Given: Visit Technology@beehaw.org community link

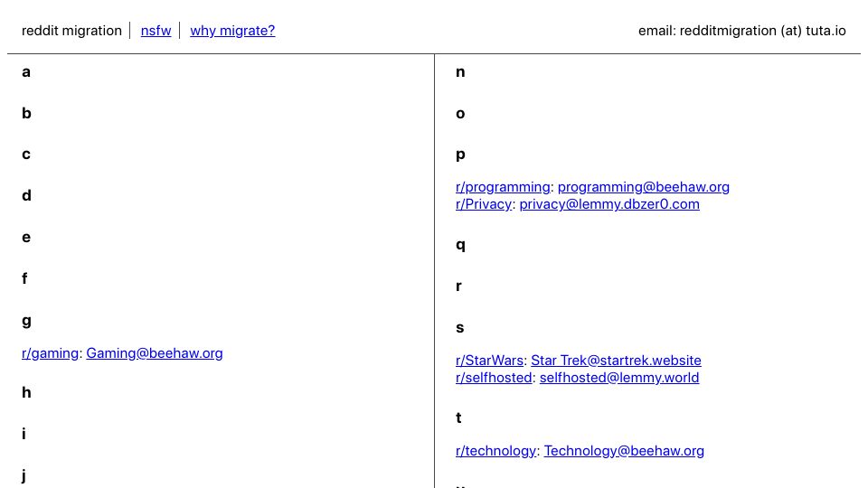Looking at the screenshot, I should 624,451.
